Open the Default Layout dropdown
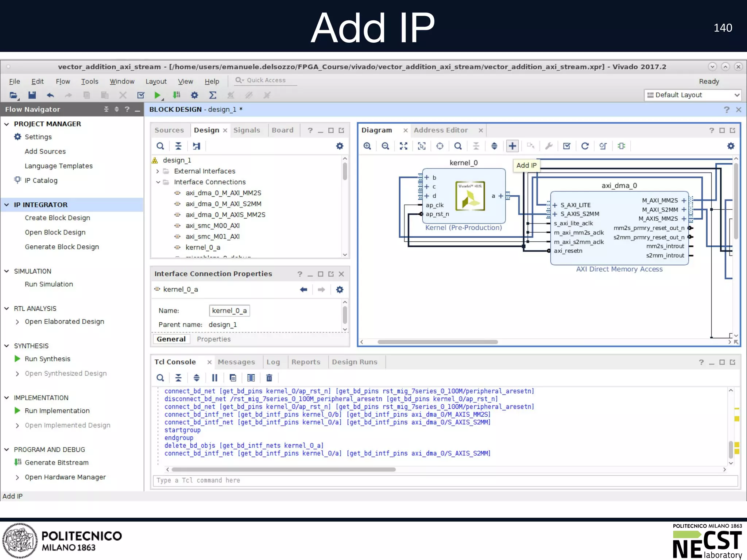 (x=692, y=95)
